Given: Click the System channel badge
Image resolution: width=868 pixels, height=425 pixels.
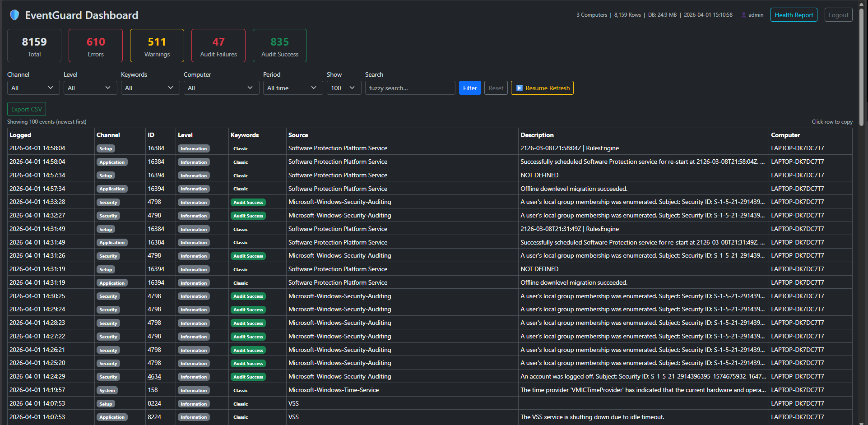Looking at the screenshot, I should [x=107, y=390].
